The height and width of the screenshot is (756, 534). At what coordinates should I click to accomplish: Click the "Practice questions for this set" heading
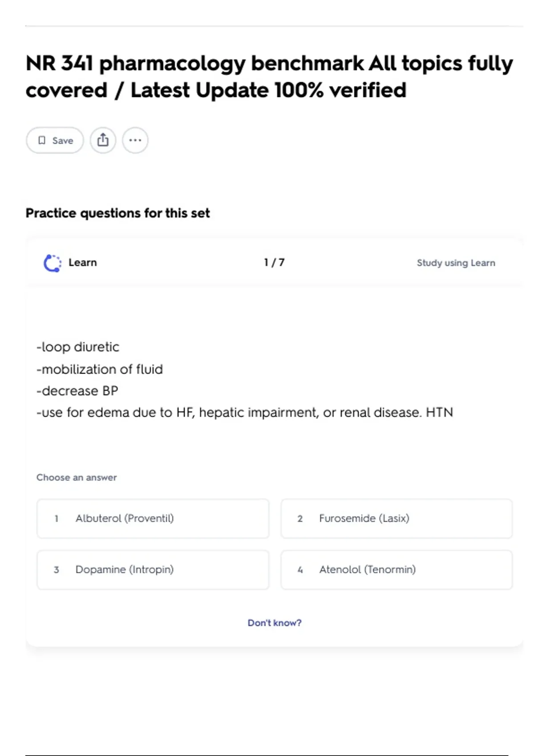click(117, 213)
